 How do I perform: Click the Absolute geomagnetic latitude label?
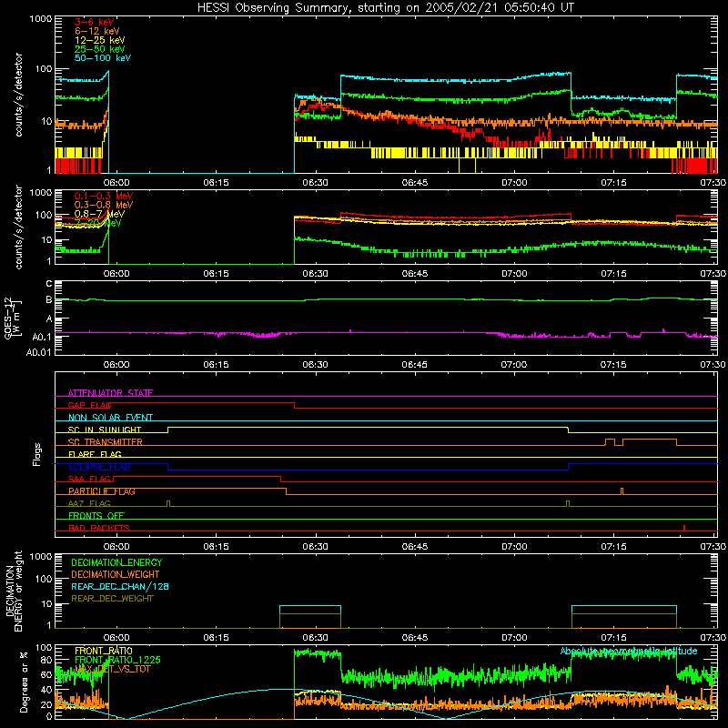629,651
